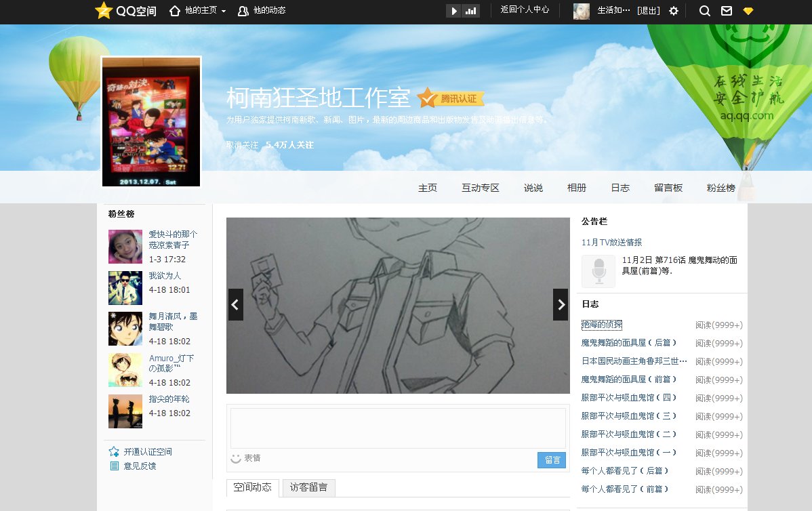Click the 生活如… username link
The height and width of the screenshot is (511, 812).
click(x=613, y=10)
